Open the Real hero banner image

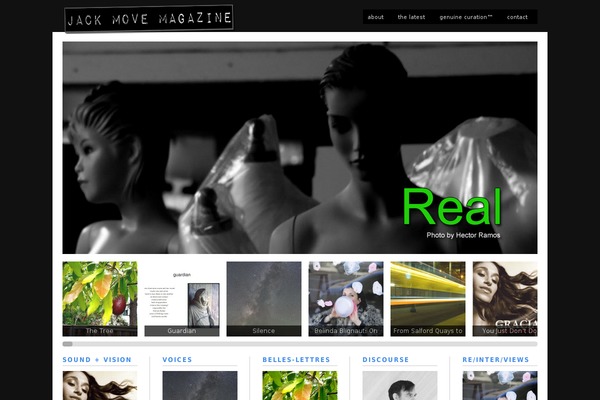pyautogui.click(x=300, y=147)
